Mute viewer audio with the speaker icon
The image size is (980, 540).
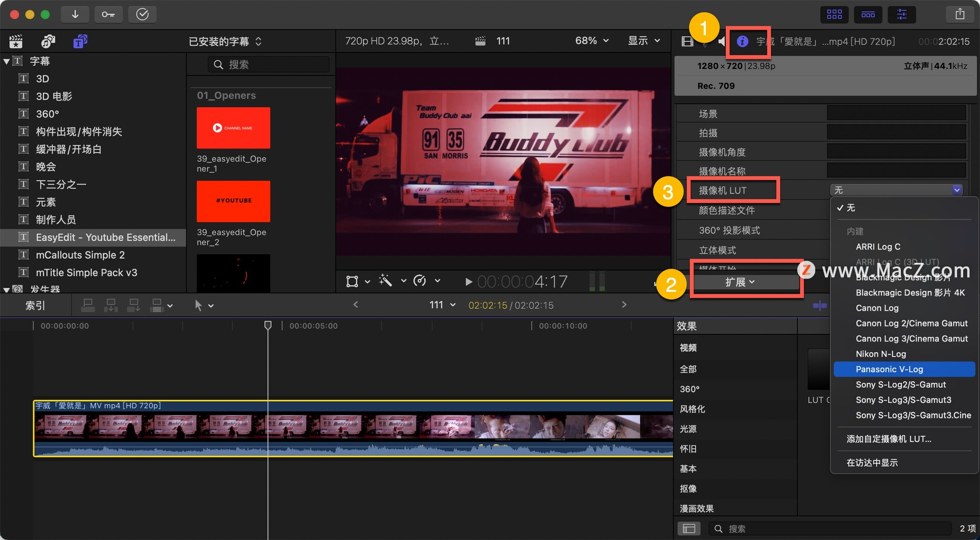point(722,41)
